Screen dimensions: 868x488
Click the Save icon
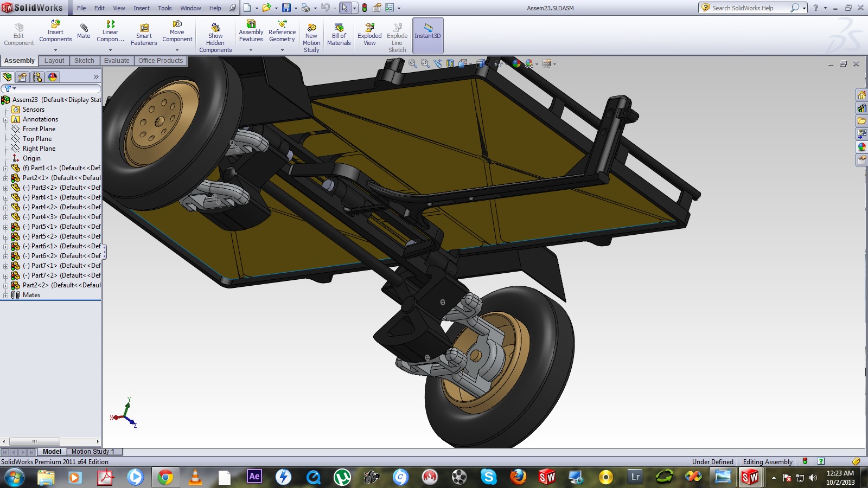tap(286, 8)
